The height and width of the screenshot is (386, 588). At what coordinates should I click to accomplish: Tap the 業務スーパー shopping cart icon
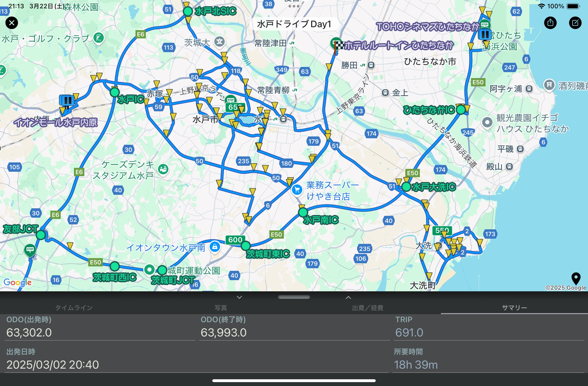(x=297, y=190)
